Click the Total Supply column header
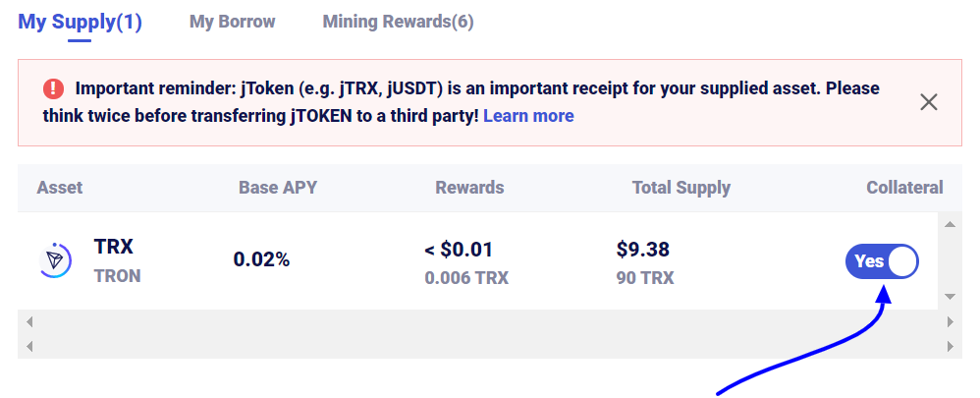980x398 pixels. (681, 188)
